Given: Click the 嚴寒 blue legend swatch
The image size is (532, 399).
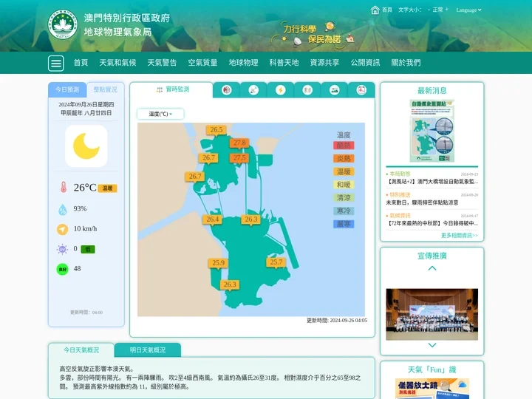Looking at the screenshot, I should click(344, 224).
